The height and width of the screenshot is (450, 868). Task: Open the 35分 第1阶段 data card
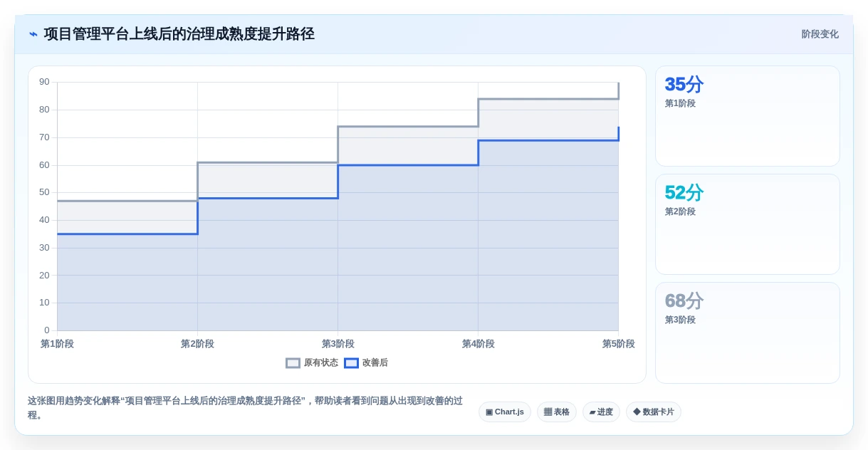[748, 116]
